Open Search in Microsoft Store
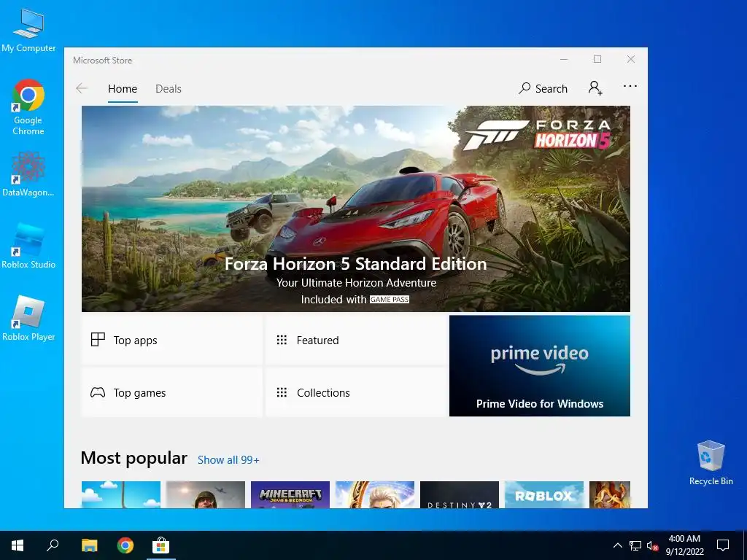 tap(543, 88)
